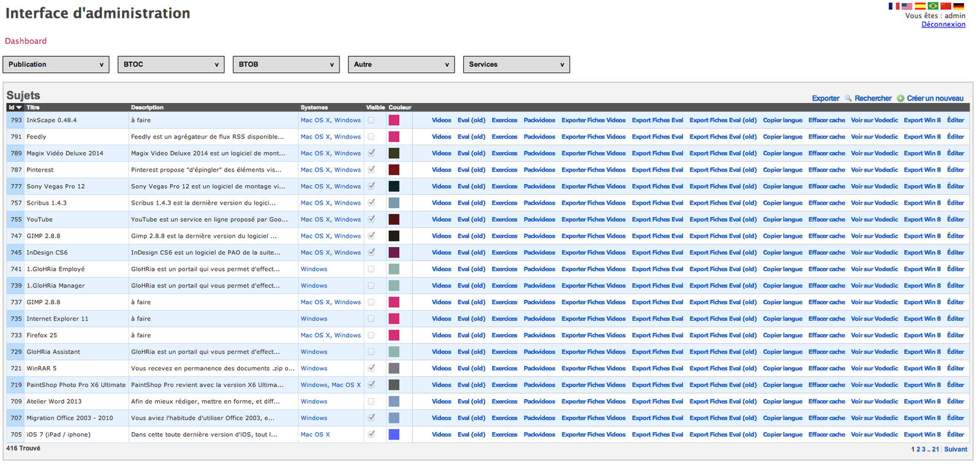Click the magnifier icon beside Rechercher
This screenshot has height=467, width=980.
(848, 98)
